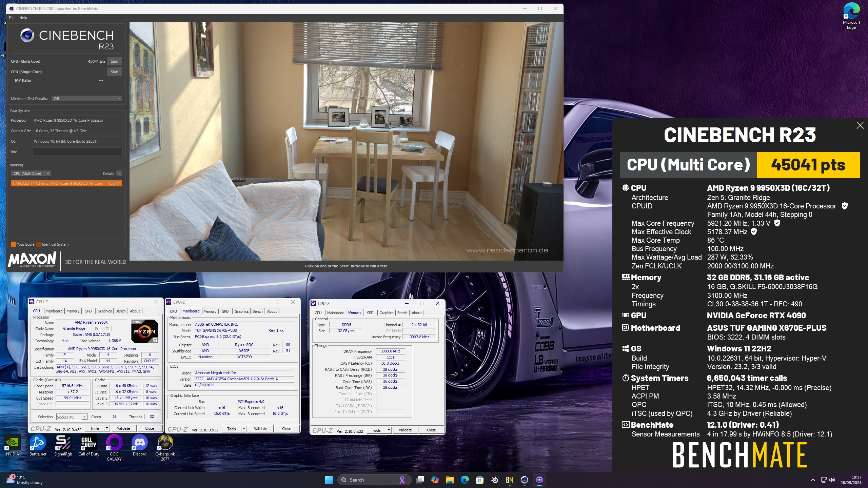Image resolution: width=868 pixels, height=488 pixels.
Task: Expand Tools arrow in second CPU-Z window
Action: pyautogui.click(x=244, y=429)
